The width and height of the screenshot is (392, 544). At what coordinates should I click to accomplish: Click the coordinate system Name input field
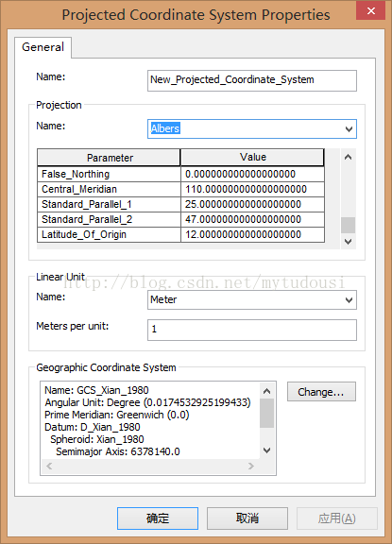click(x=252, y=80)
